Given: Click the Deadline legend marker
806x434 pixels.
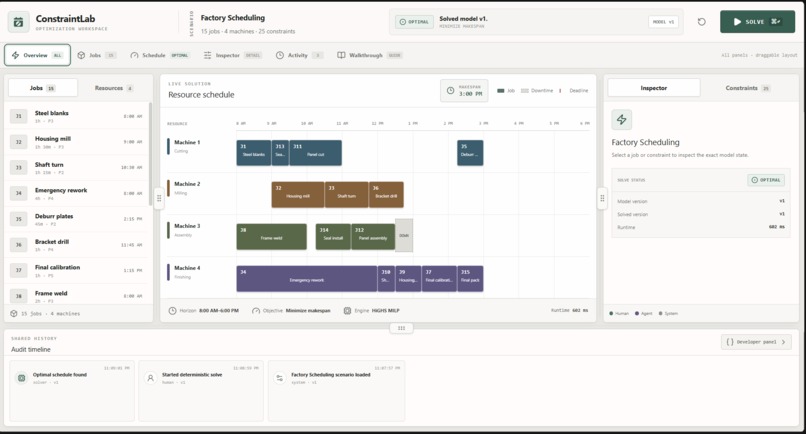Looking at the screenshot, I should click(560, 91).
